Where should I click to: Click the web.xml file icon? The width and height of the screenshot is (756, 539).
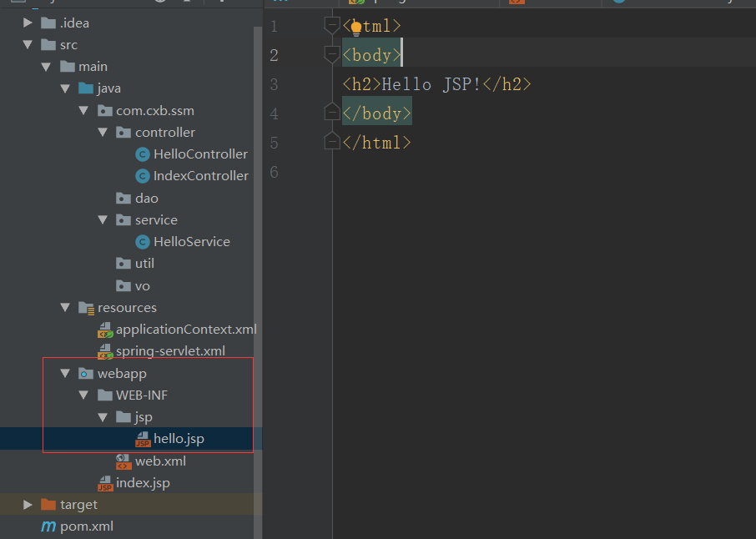point(123,461)
